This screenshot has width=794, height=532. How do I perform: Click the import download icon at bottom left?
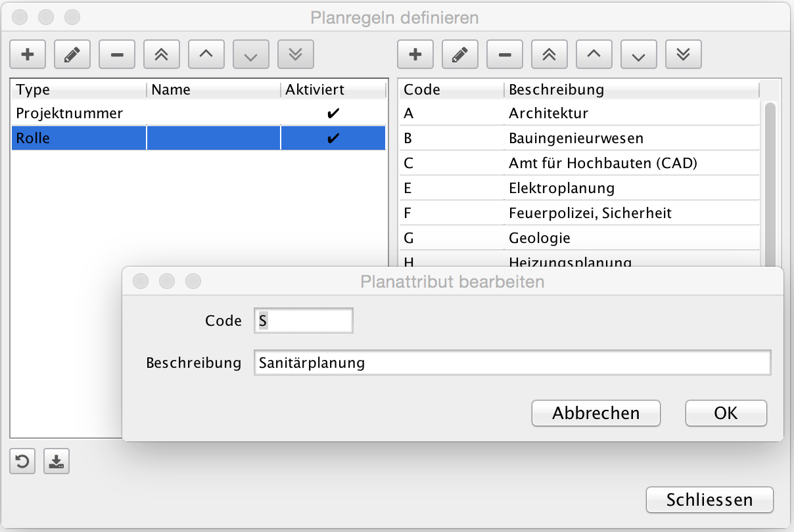click(57, 462)
